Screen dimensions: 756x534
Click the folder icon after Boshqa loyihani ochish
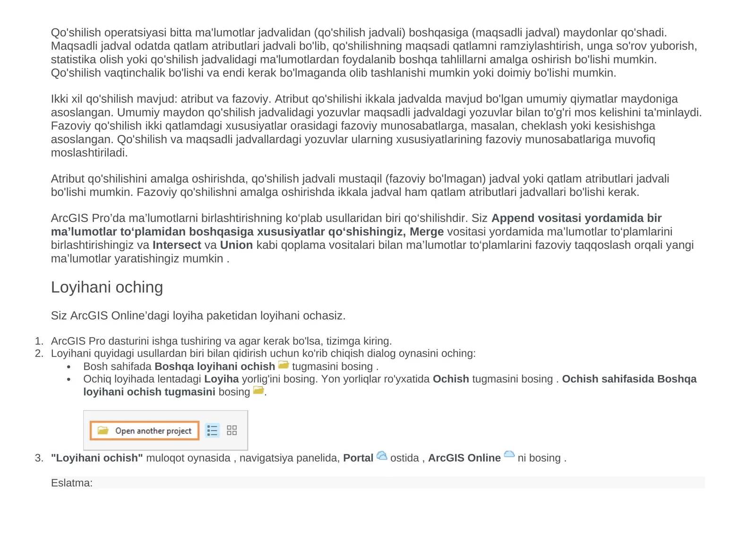click(283, 365)
